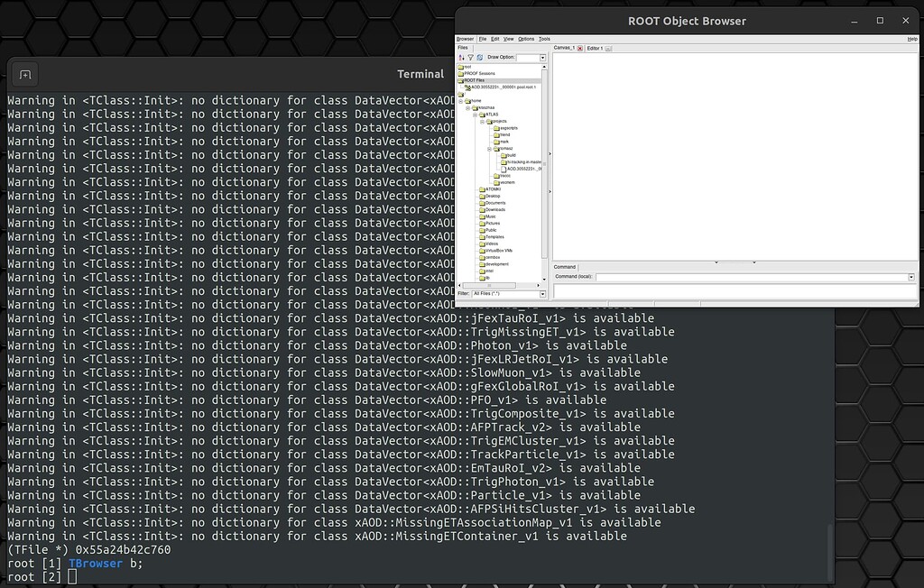The width and height of the screenshot is (924, 588).
Task: Open the filter funnel icon in Files panel
Action: [470, 58]
